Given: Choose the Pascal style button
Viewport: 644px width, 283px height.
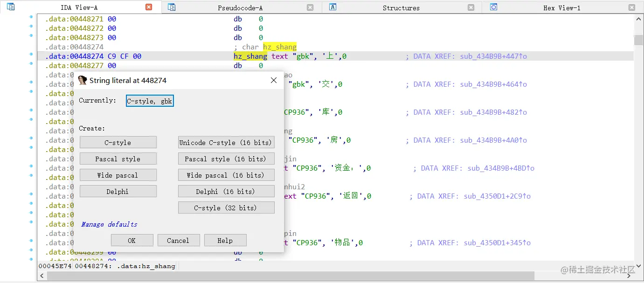Looking at the screenshot, I should pos(118,159).
